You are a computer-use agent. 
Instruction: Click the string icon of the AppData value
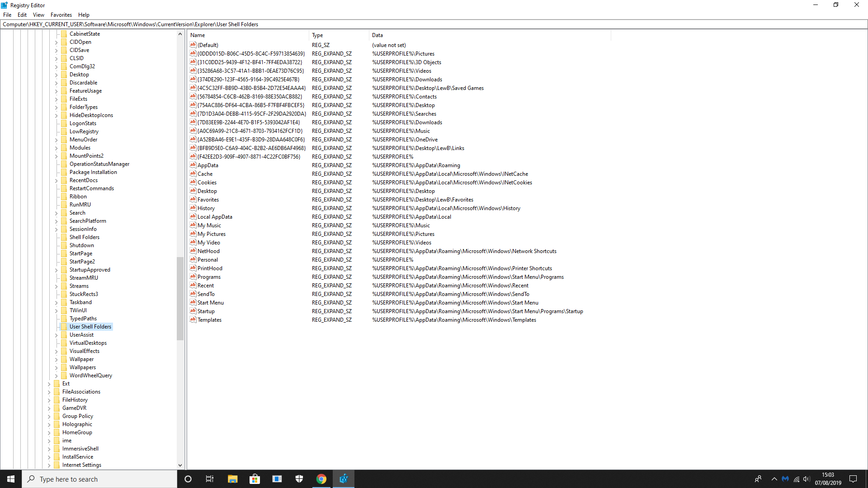click(x=193, y=165)
